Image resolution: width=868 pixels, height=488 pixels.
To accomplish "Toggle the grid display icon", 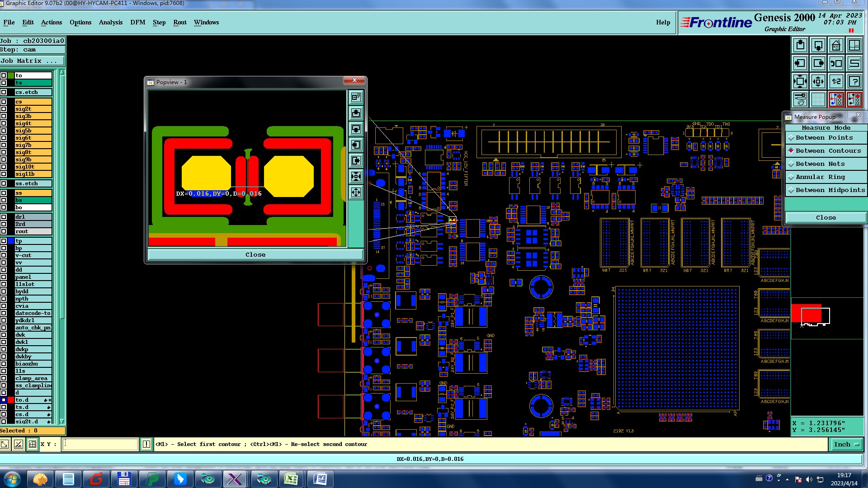I will pyautogui.click(x=818, y=99).
